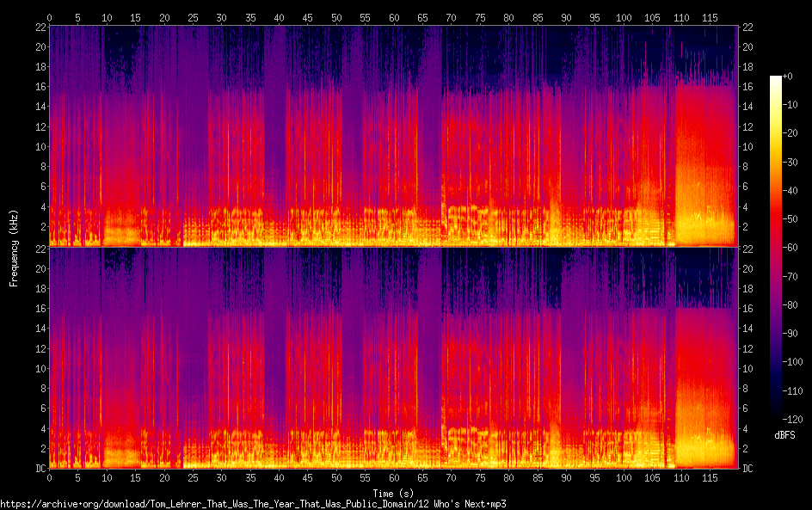812x510 pixels.
Task: Click the 4 kHz tick on the lower right frequency axis
Action: [747, 428]
